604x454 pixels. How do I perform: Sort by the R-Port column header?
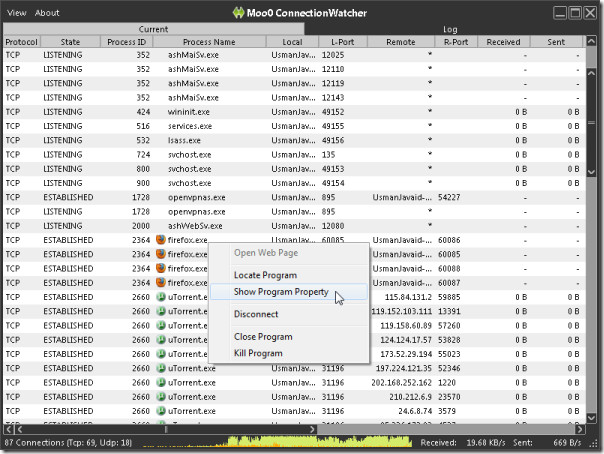click(x=456, y=42)
